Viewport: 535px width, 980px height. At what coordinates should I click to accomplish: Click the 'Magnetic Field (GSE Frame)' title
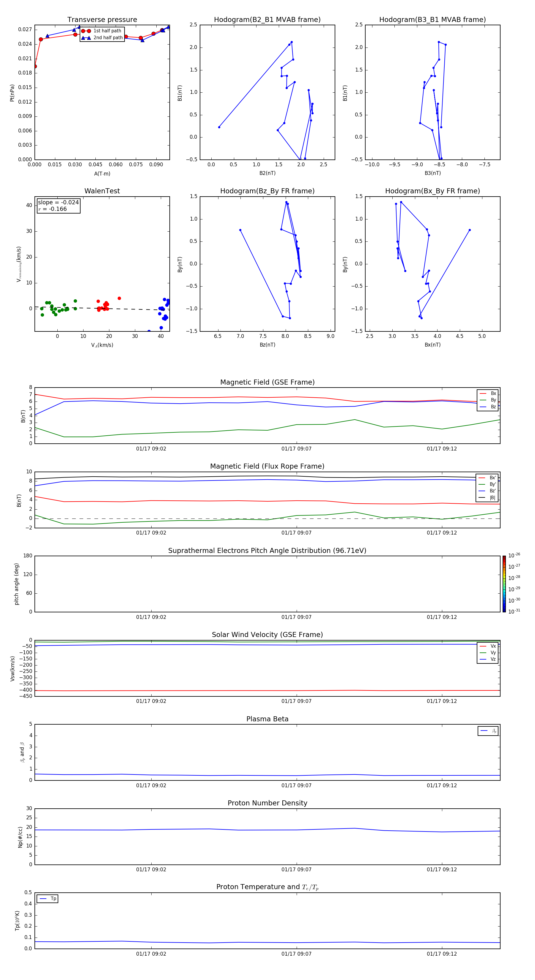coord(267,382)
